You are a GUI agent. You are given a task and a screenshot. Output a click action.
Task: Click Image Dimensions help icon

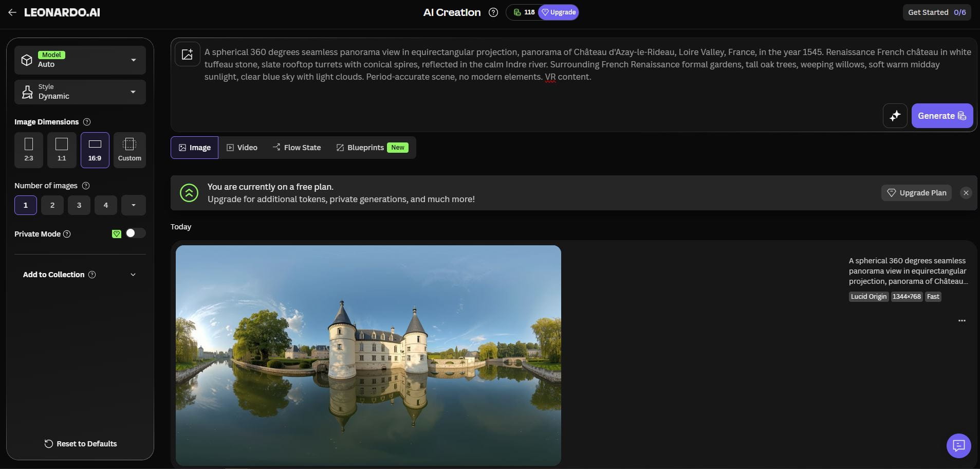point(87,122)
